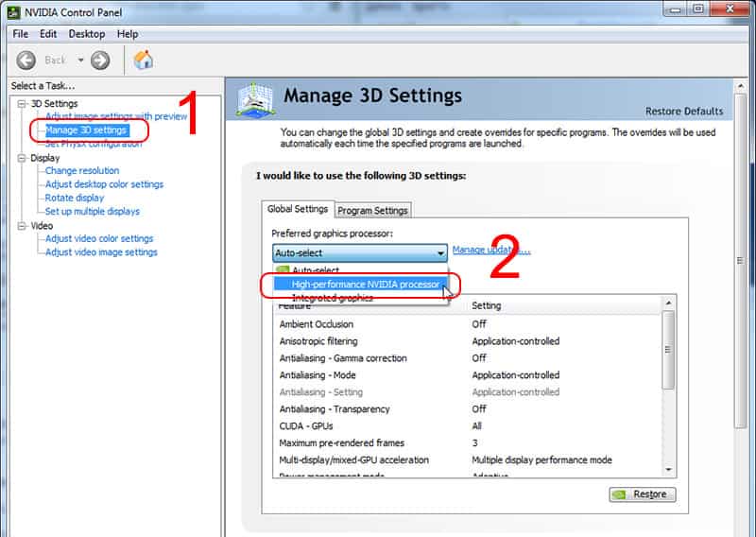Click the NVIDIA Control Panel title bar icon

tap(12, 11)
